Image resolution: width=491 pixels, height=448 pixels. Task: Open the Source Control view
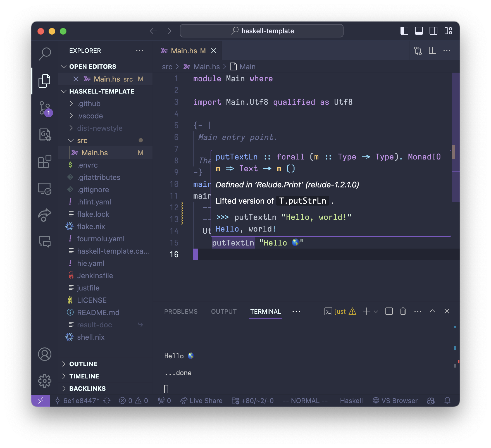pos(45,108)
